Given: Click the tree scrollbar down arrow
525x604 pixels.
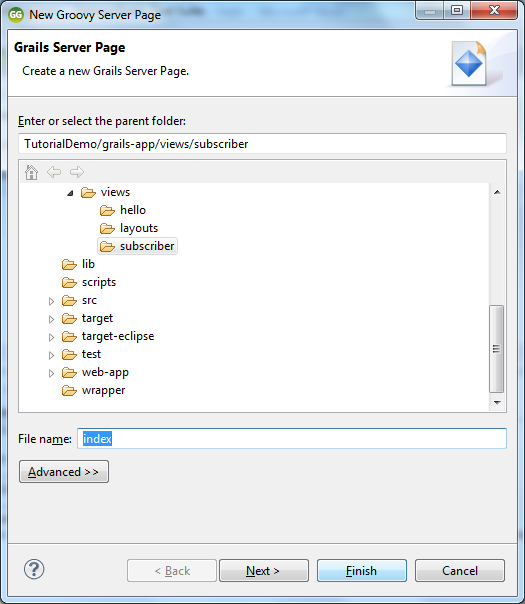Looking at the screenshot, I should tap(497, 403).
